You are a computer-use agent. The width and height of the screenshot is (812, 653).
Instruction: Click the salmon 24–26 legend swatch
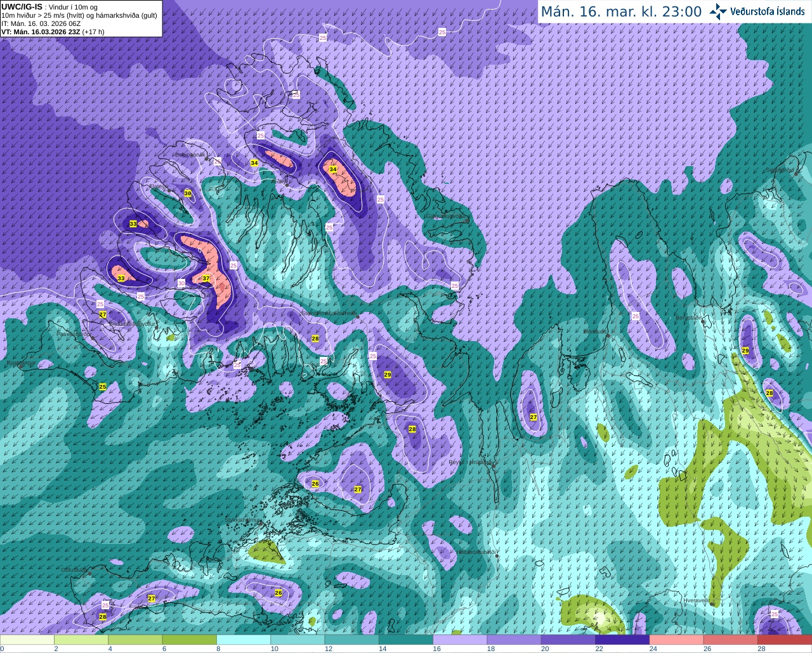pyautogui.click(x=676, y=640)
